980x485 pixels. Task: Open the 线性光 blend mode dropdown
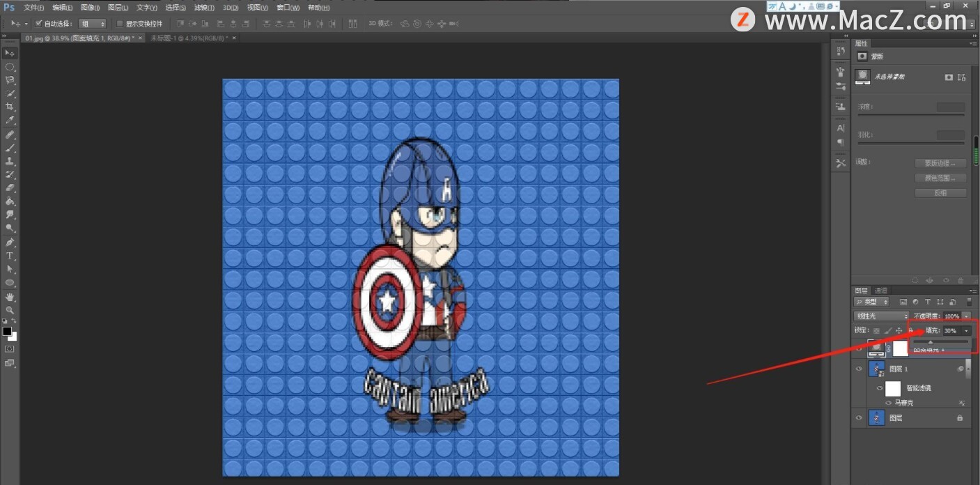[881, 316]
